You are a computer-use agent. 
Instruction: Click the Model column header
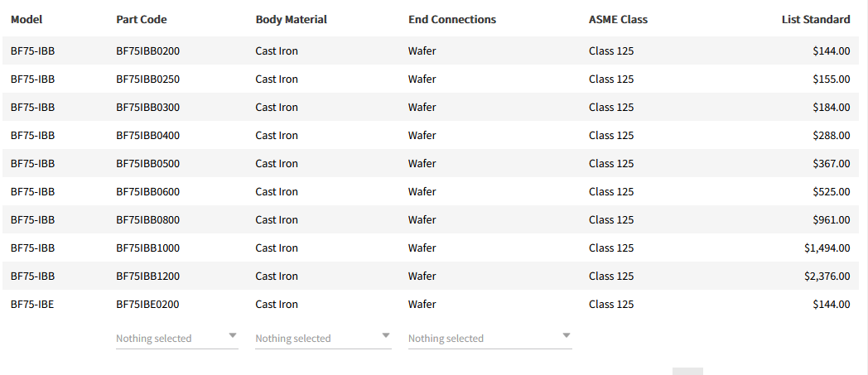coord(27,20)
